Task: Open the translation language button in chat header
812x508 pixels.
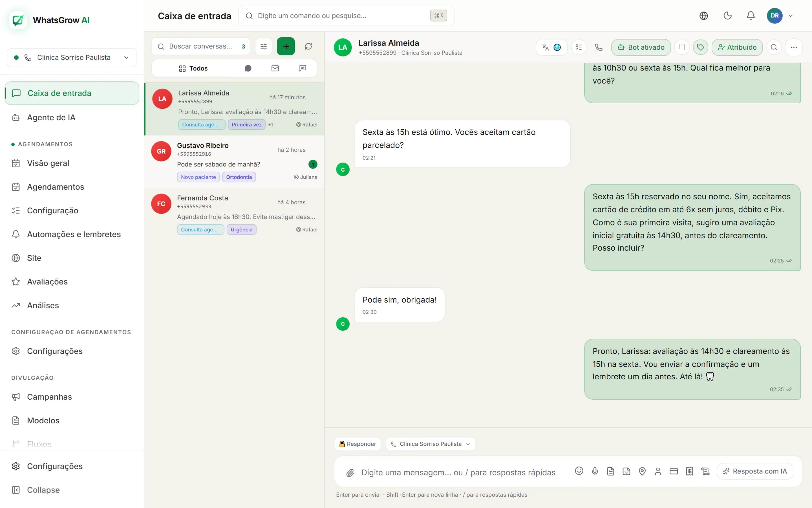Action: click(551, 47)
